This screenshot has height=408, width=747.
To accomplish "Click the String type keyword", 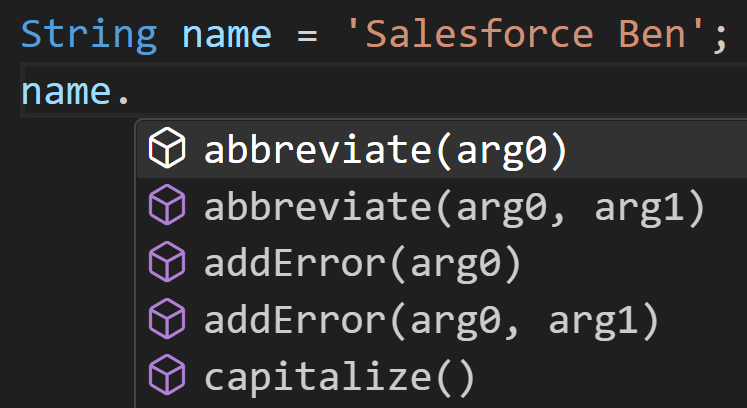I will click(89, 35).
